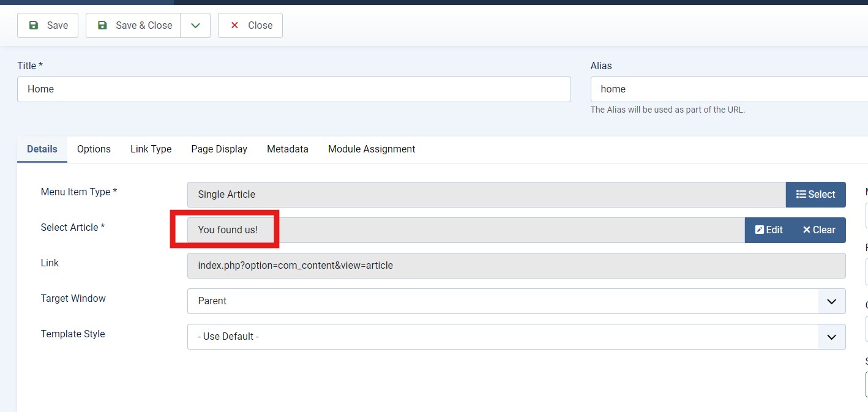868x412 pixels.
Task: Click Edit button for selected article
Action: pyautogui.click(x=769, y=230)
